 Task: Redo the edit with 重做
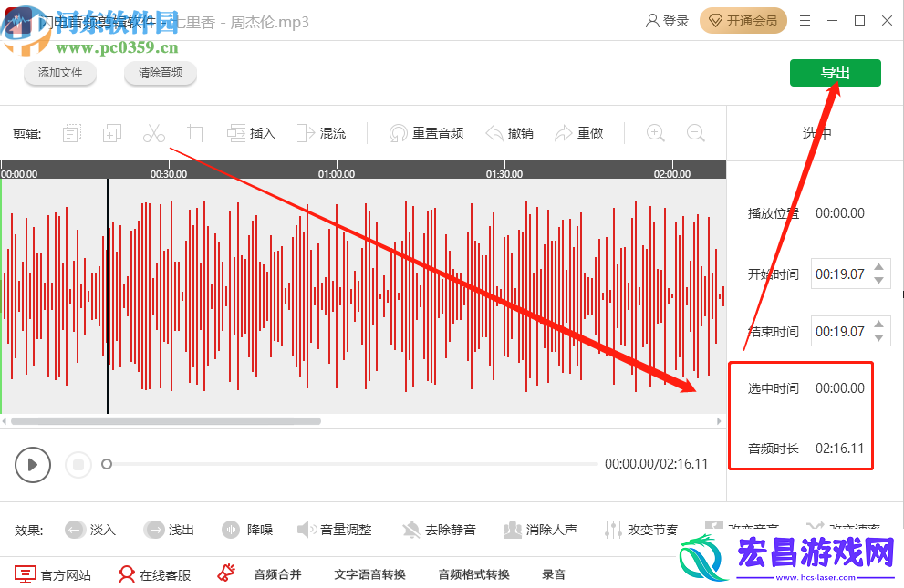coord(579,134)
